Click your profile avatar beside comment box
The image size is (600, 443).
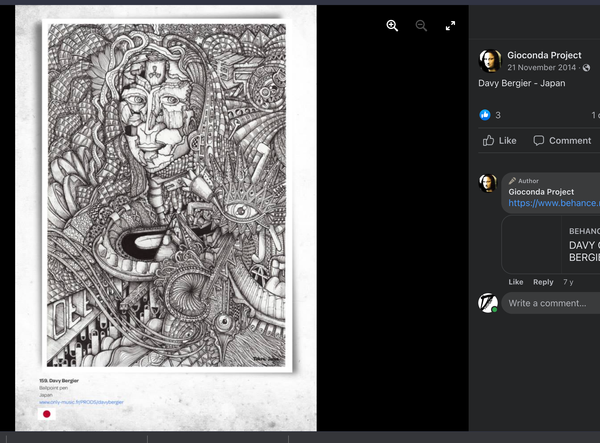[x=488, y=302]
